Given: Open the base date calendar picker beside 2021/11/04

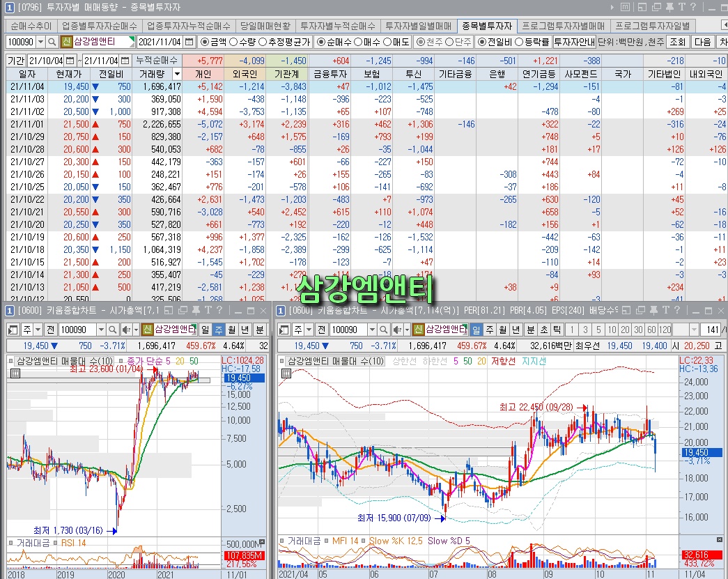Looking at the screenshot, I should (x=189, y=42).
